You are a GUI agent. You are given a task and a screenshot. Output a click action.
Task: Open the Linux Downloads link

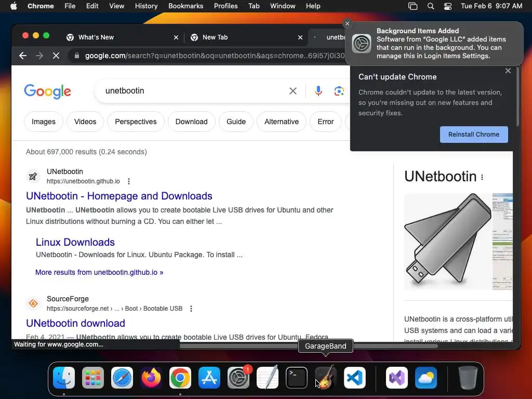[x=75, y=242]
